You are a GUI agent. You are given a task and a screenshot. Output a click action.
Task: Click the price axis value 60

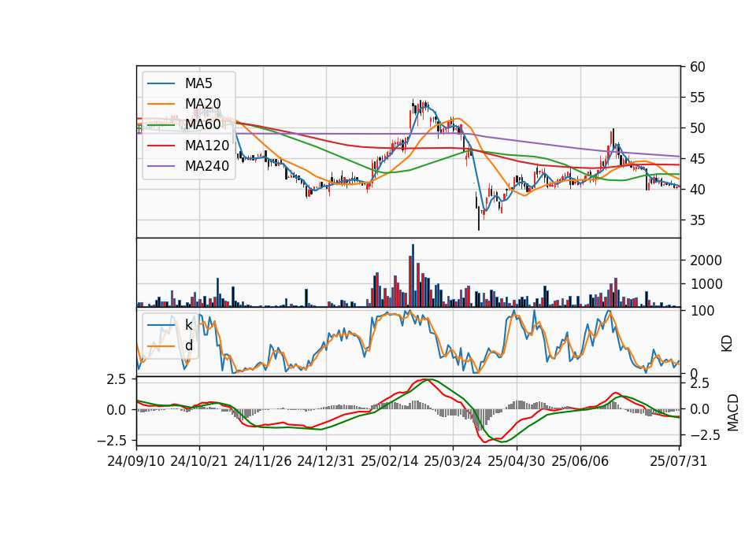click(697, 67)
